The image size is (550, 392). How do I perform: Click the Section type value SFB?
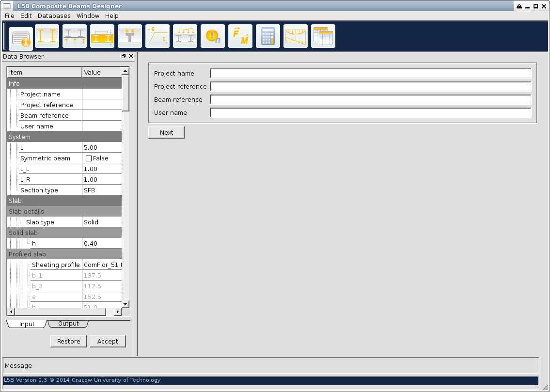(101, 190)
